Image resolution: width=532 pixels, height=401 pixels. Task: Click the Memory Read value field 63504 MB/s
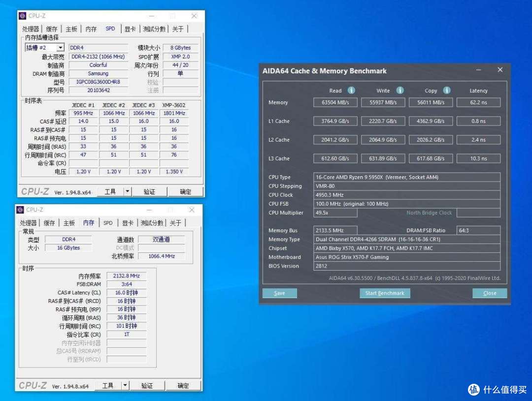pos(335,102)
